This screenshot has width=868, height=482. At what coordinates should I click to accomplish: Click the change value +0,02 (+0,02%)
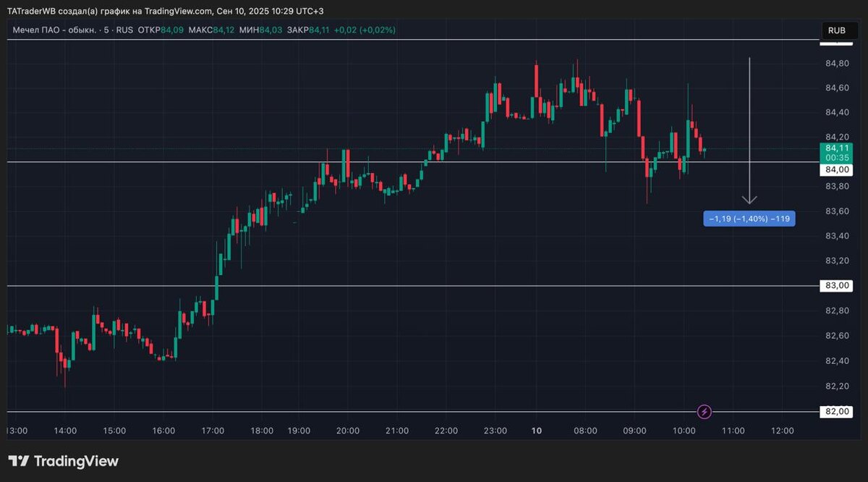coord(365,30)
